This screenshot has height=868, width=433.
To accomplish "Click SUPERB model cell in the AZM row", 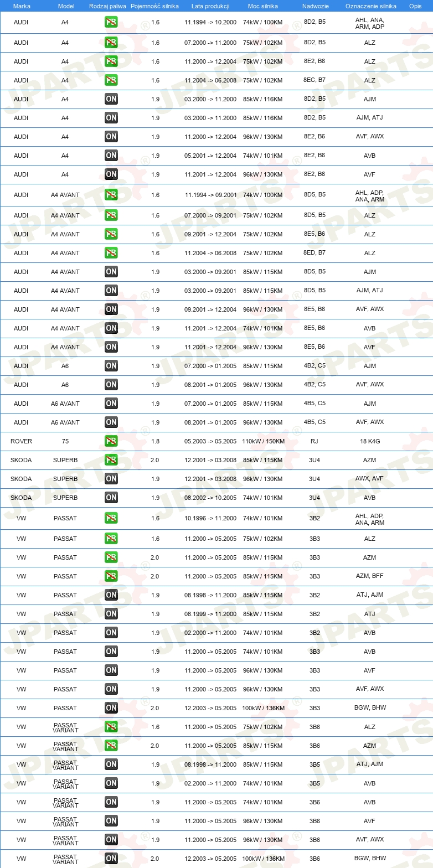I will tap(65, 460).
